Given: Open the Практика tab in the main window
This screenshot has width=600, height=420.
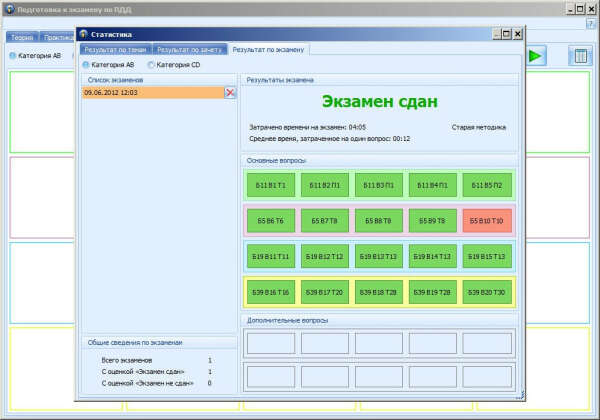Looking at the screenshot, I should tap(58, 37).
